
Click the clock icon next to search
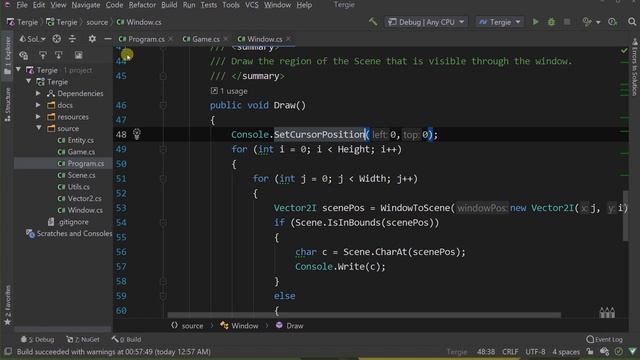(x=612, y=22)
